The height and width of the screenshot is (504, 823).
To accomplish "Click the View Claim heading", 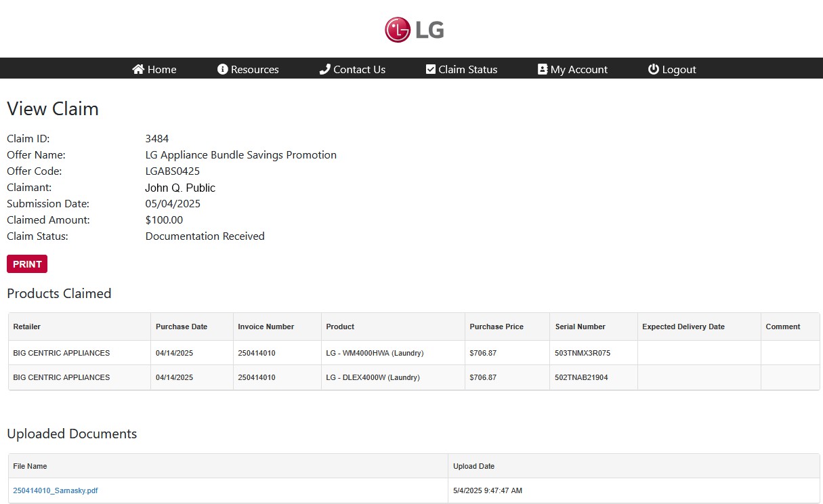I will point(53,109).
